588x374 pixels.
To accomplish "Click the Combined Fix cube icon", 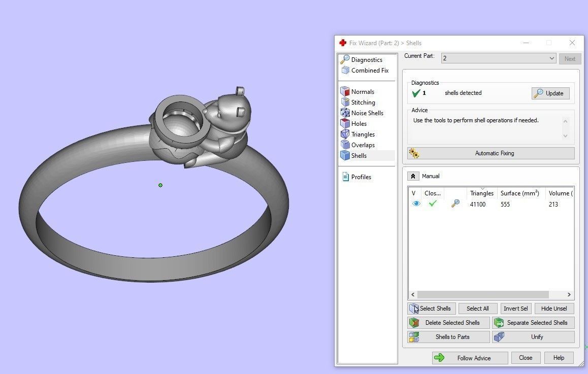I will pyautogui.click(x=345, y=70).
